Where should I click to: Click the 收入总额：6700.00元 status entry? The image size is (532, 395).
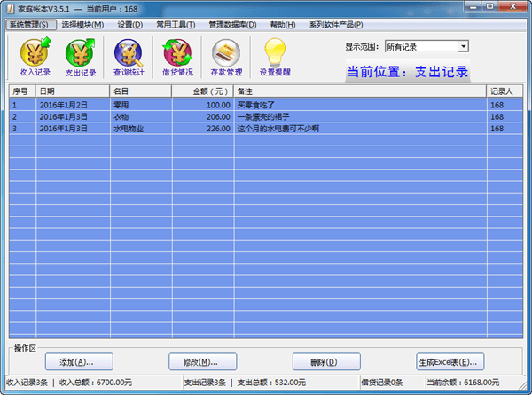tap(96, 383)
